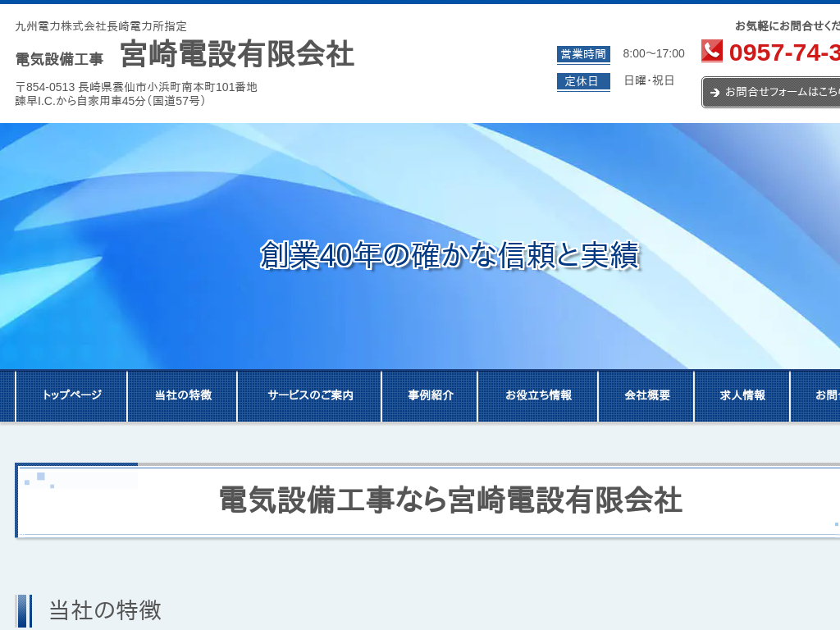Click the 宮崎電設有限会社 company name logo

(237, 55)
